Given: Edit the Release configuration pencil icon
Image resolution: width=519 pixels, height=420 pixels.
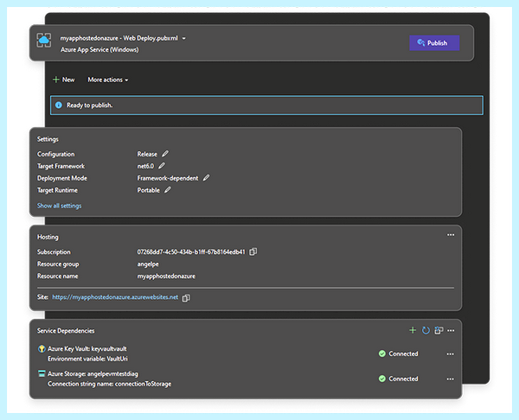Looking at the screenshot, I should point(165,154).
